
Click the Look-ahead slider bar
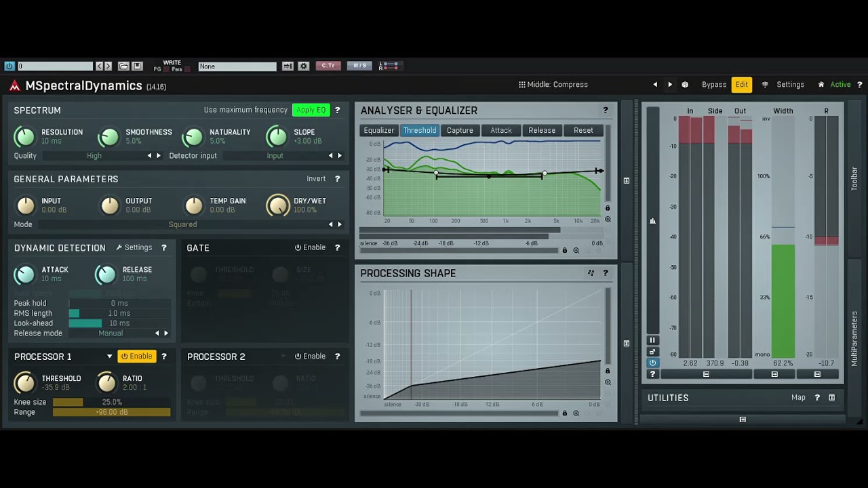pos(119,323)
